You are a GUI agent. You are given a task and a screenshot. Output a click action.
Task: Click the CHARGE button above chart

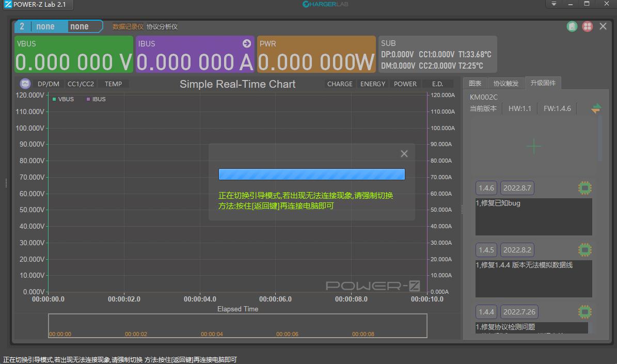coord(340,84)
